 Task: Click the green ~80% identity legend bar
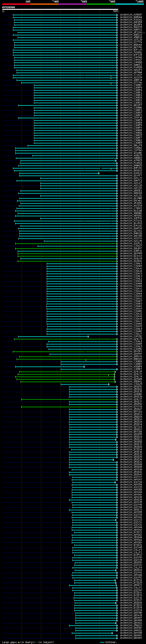pos(101,4)
